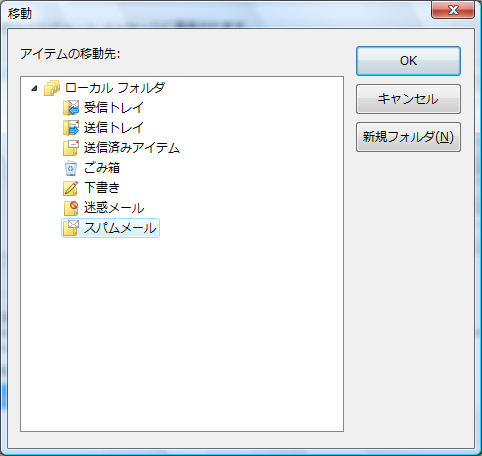Choose 送信済みアイテム as destination

(132, 148)
